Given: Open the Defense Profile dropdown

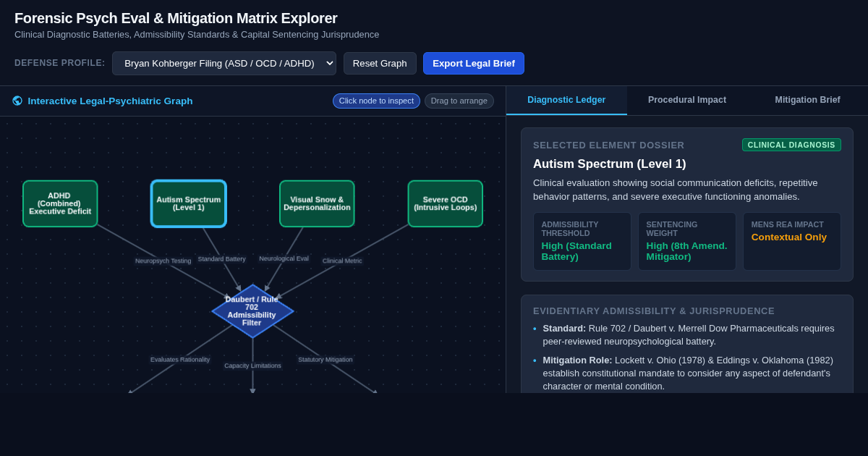Looking at the screenshot, I should 224,63.
